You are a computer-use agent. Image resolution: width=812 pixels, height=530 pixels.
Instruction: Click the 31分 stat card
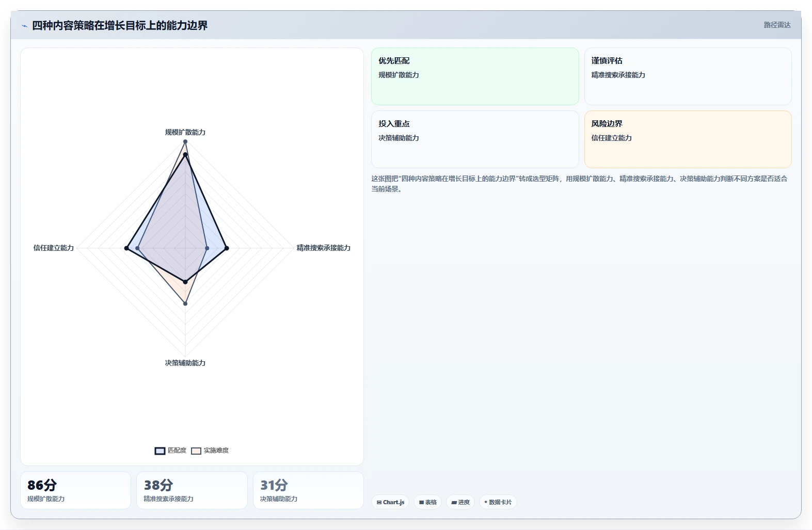[x=308, y=490]
